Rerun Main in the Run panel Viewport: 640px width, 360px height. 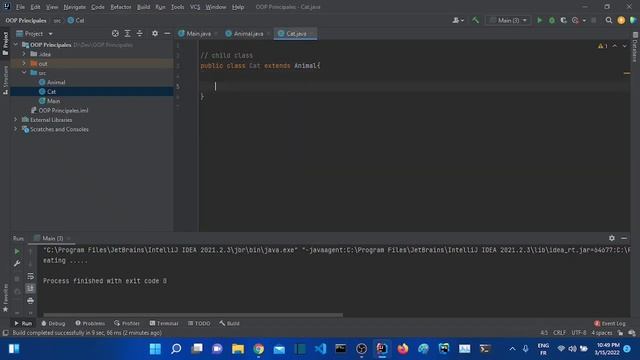(x=17, y=251)
